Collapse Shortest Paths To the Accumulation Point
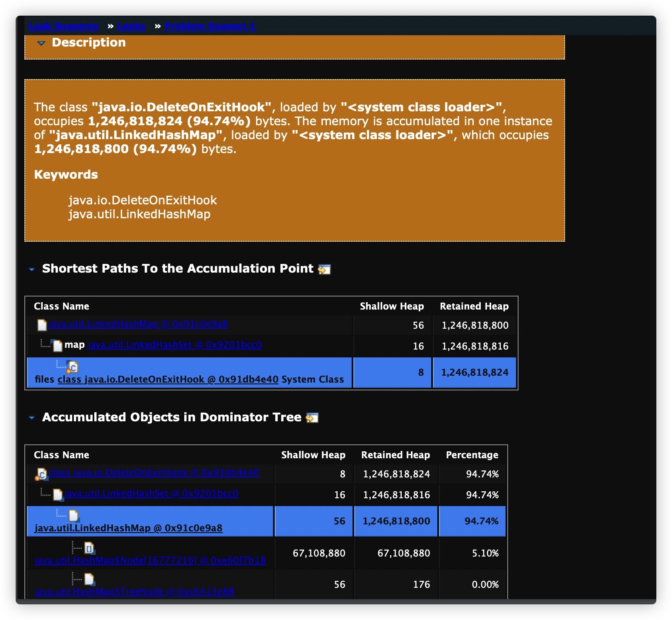The width and height of the screenshot is (672, 620). (x=32, y=270)
